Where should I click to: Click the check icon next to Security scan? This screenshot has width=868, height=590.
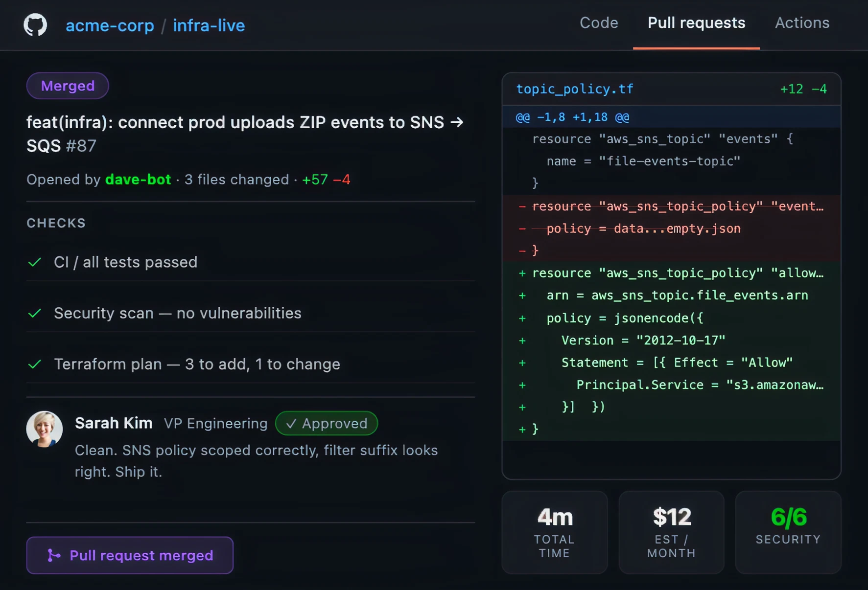(35, 314)
